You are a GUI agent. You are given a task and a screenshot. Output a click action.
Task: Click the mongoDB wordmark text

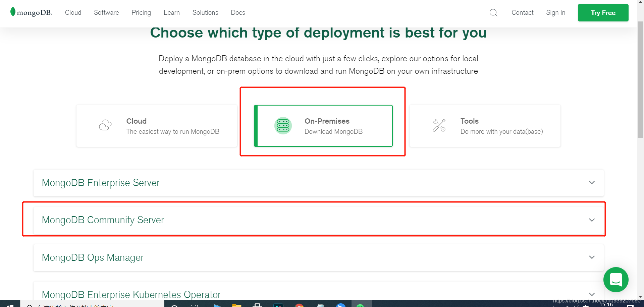click(x=35, y=13)
